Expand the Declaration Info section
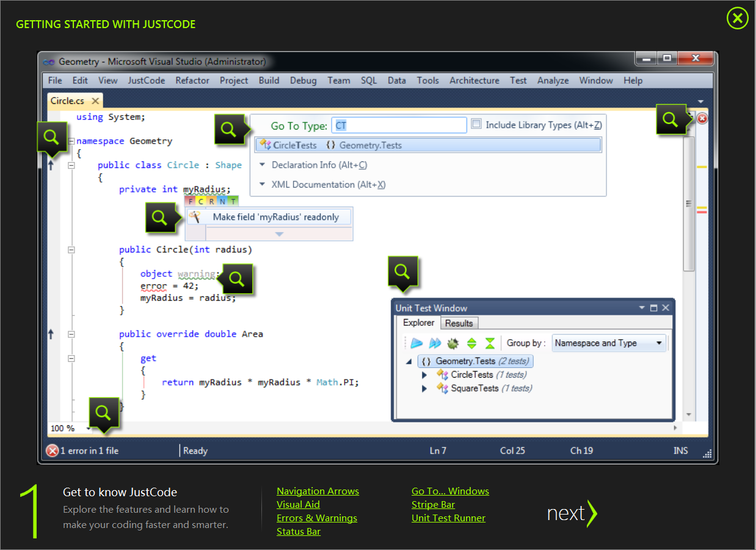 [x=263, y=165]
